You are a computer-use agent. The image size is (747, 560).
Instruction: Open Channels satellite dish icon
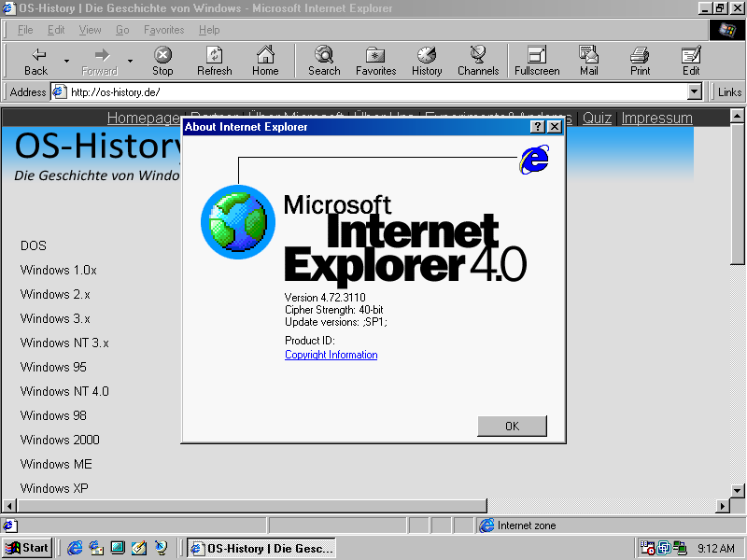tap(478, 55)
